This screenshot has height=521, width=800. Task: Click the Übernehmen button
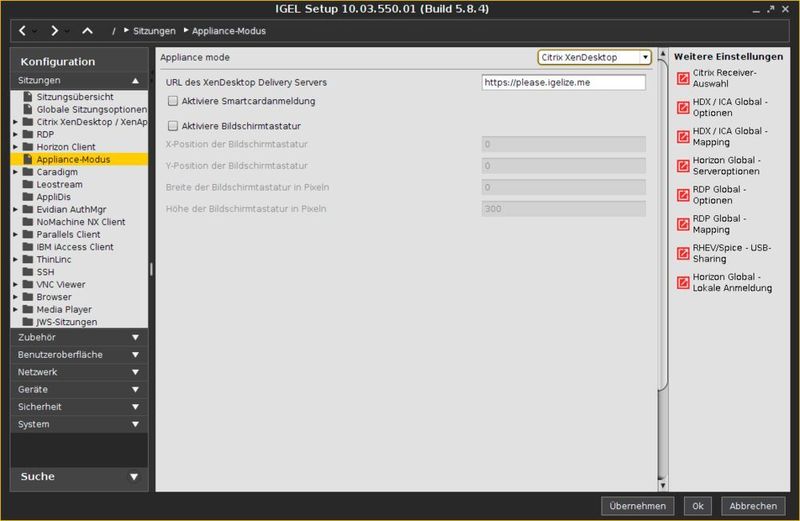pyautogui.click(x=638, y=505)
